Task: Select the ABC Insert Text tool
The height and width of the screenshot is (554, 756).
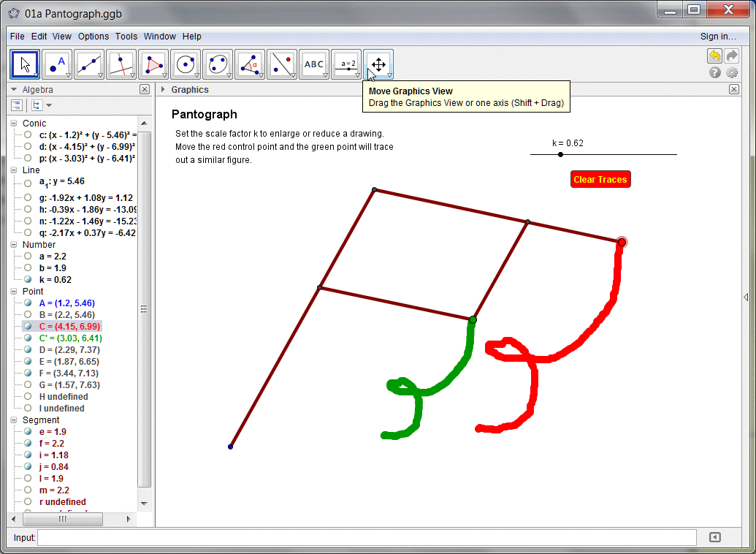Action: pos(314,64)
